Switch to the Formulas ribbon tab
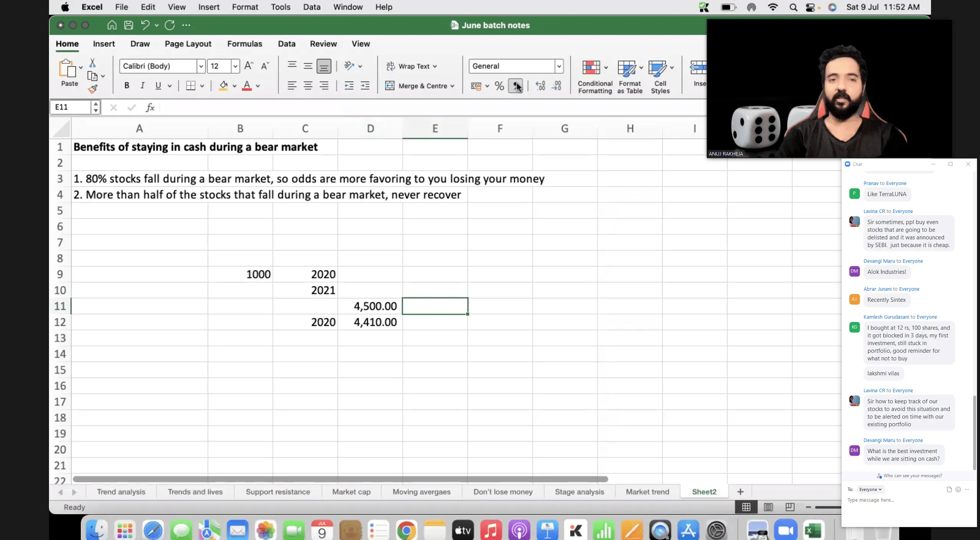This screenshot has height=540, width=980. pos(245,44)
